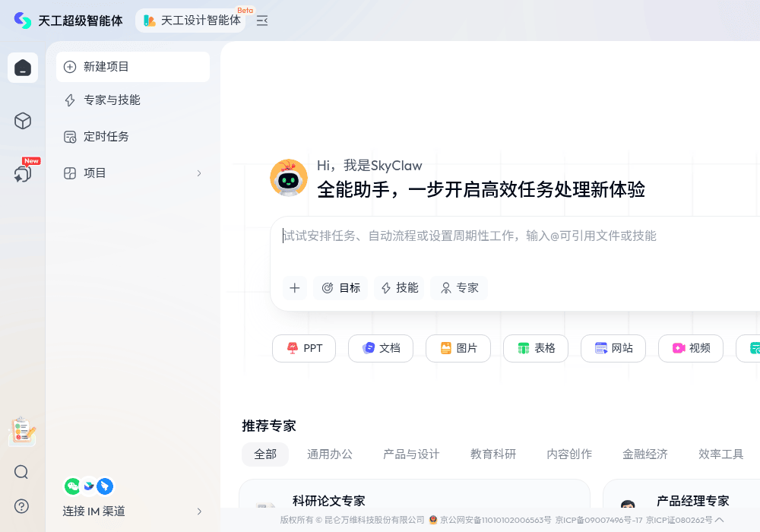This screenshot has height=532, width=760.
Task: Click 京公网安备11010102006563号 link
Action: tap(495, 520)
